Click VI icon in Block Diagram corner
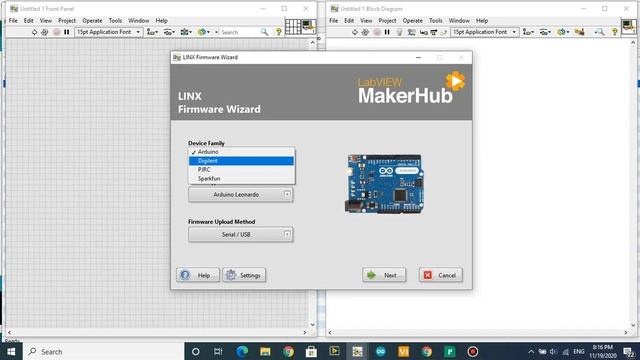 [x=629, y=27]
